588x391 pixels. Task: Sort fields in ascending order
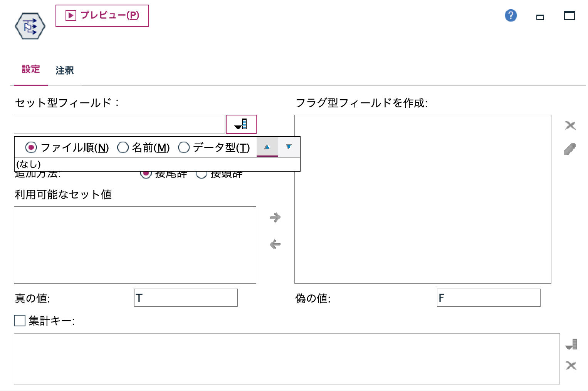pyautogui.click(x=267, y=147)
